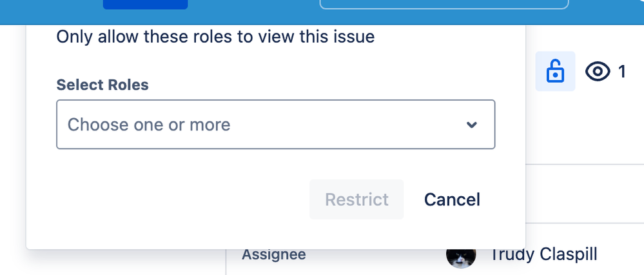Click the eye watch icon
The height and width of the screenshot is (275, 644).
tap(598, 72)
